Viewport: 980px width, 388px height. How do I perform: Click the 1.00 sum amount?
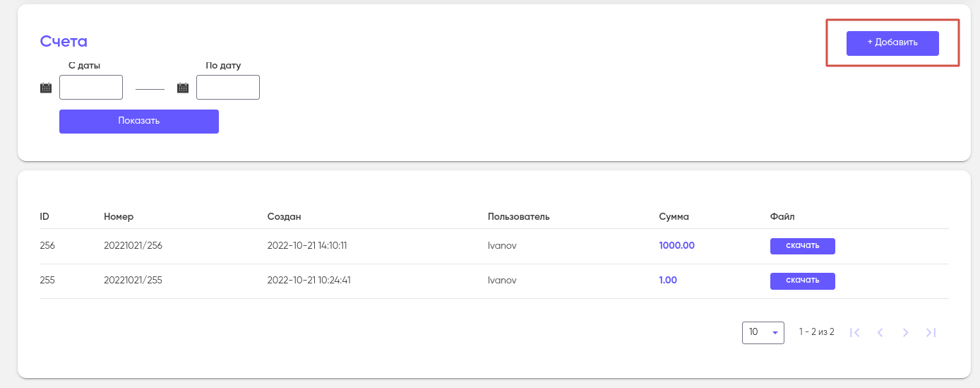point(668,281)
